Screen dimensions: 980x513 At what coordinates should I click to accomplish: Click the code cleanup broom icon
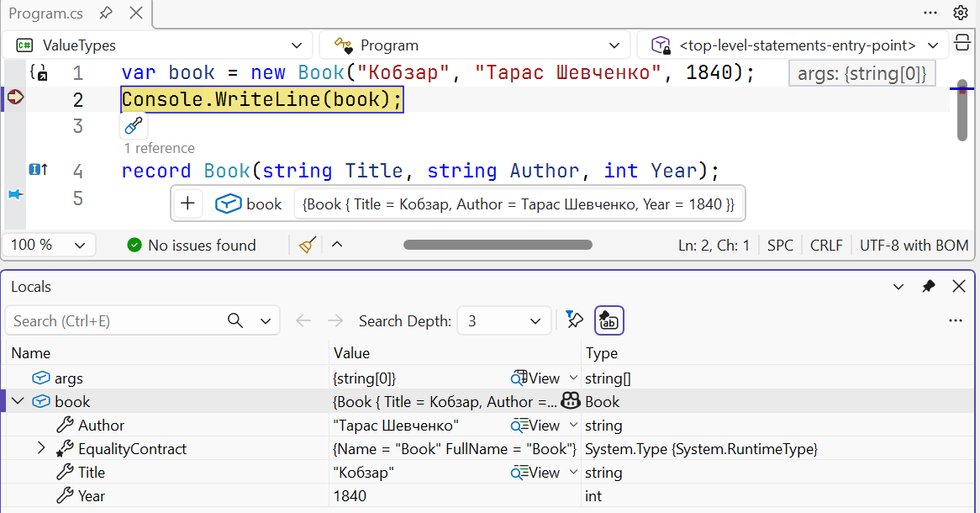307,245
